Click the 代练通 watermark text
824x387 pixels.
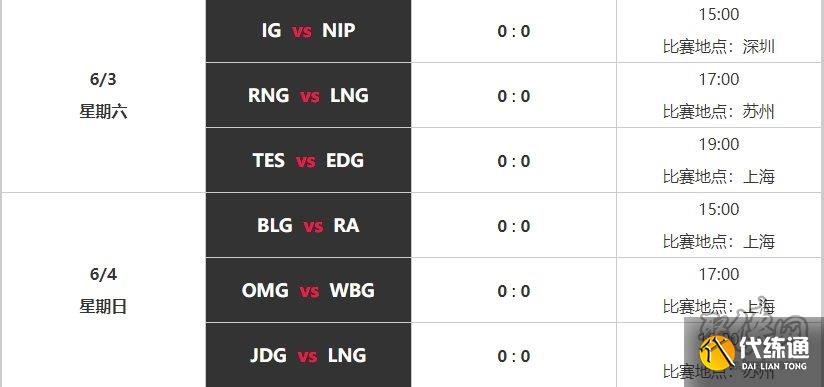775,347
